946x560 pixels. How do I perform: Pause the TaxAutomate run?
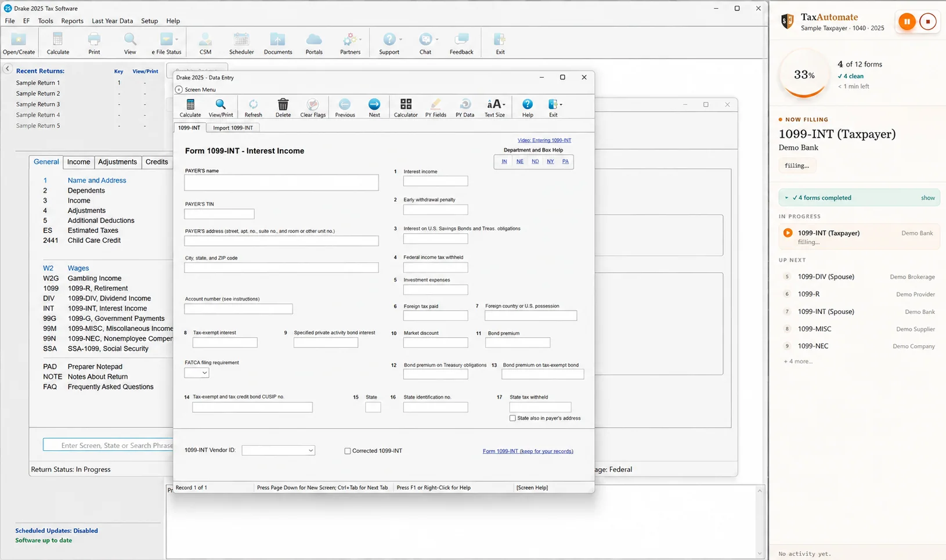coord(907,21)
